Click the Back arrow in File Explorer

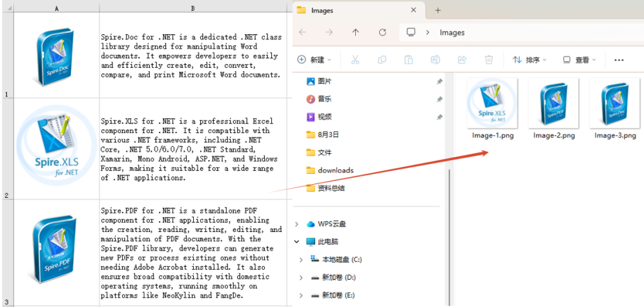(x=303, y=32)
